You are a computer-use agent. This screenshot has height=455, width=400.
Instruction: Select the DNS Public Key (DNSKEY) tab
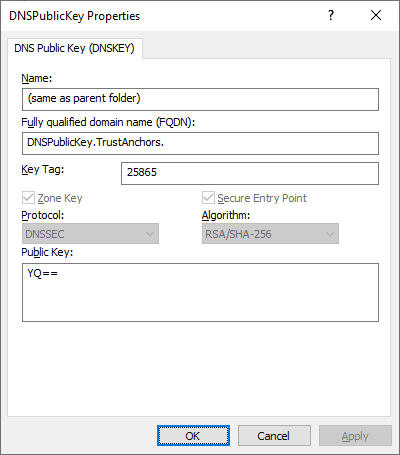pos(75,48)
